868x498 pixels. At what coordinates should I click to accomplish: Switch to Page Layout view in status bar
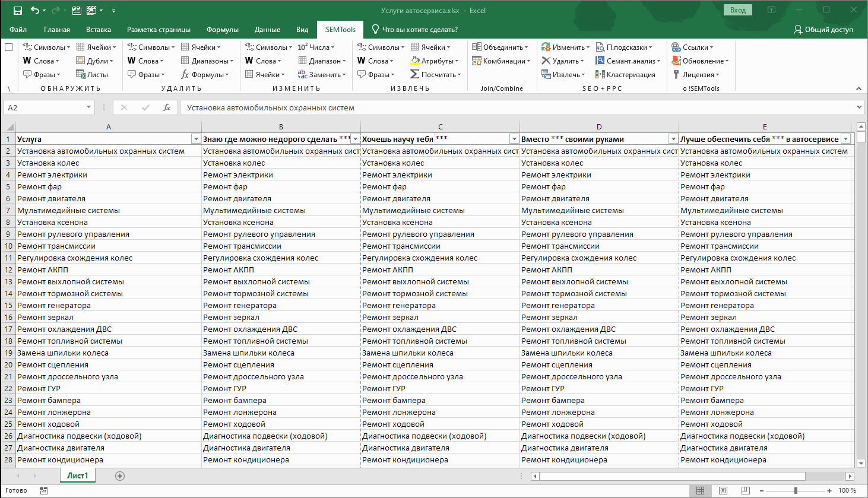(723, 490)
